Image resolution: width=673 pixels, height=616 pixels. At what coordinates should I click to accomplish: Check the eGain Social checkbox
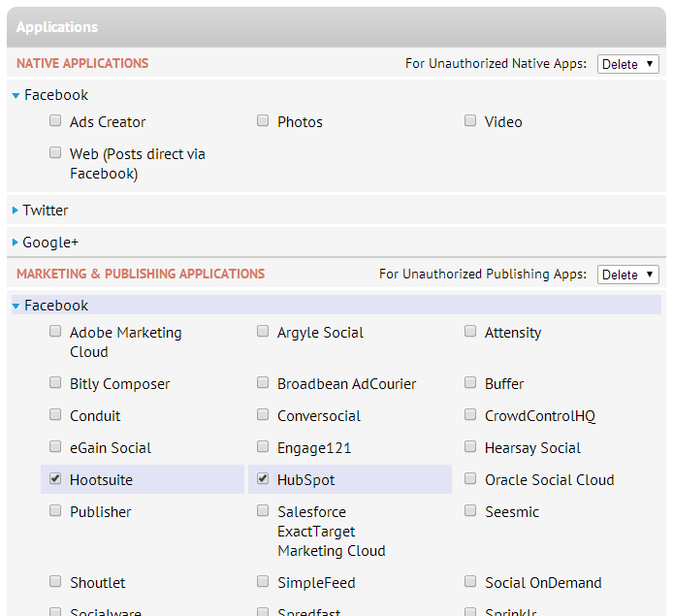[55, 446]
